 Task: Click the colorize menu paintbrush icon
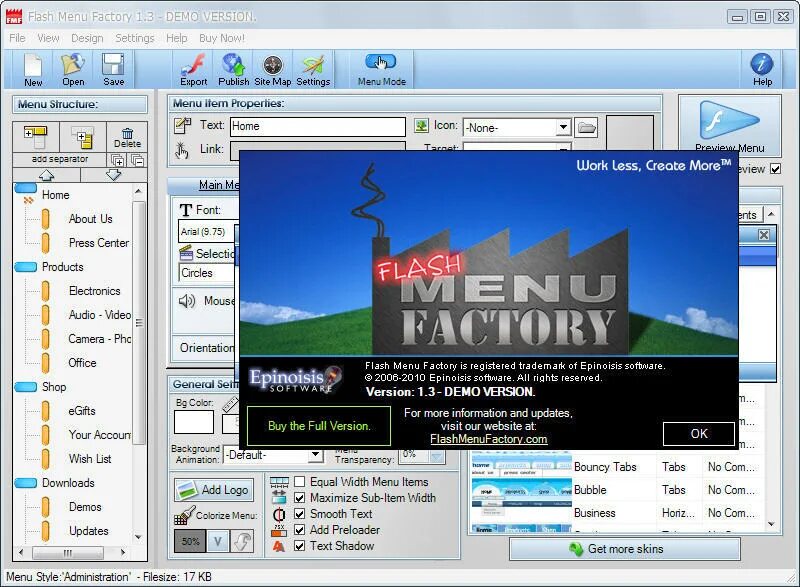point(184,516)
